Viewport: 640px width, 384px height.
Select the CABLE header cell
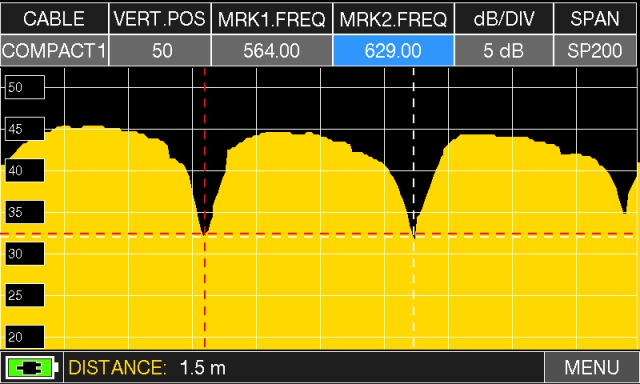tap(54, 18)
